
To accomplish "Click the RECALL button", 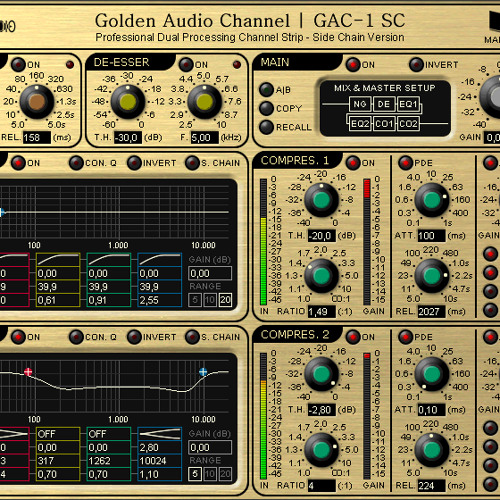I will 266,127.
